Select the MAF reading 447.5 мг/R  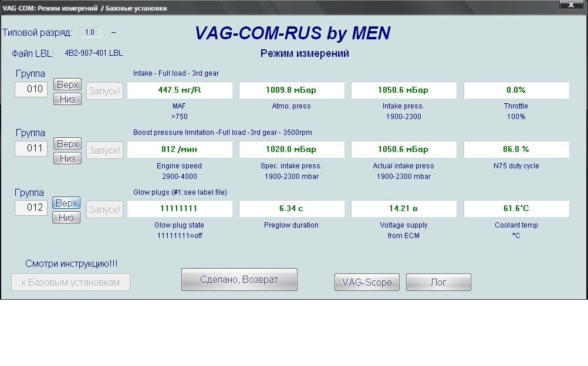180,90
